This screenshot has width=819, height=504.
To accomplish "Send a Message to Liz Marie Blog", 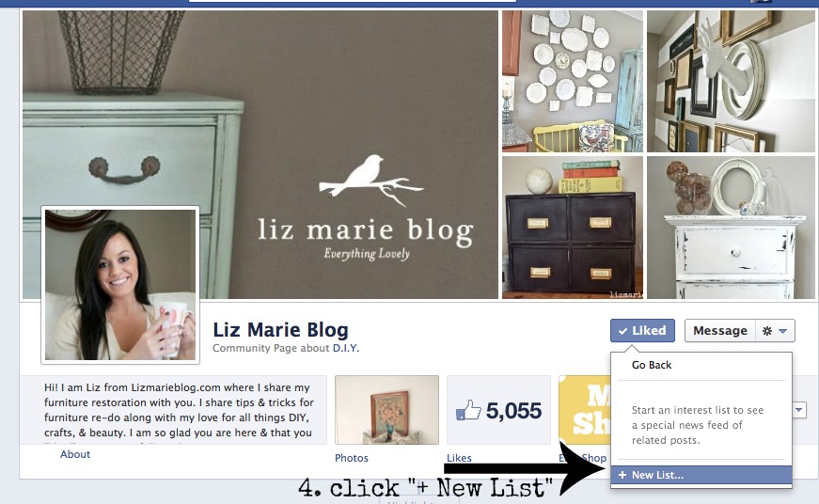I will (719, 331).
